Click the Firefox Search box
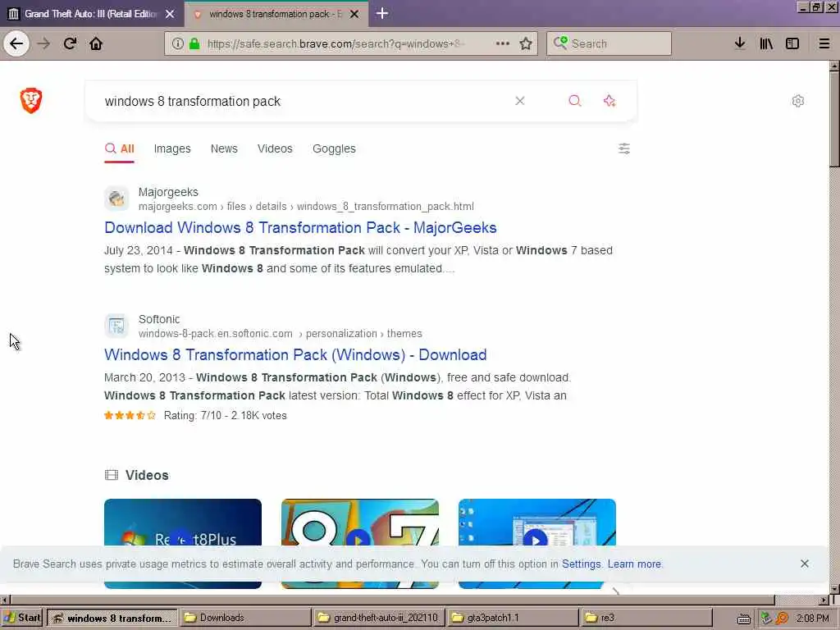840x630 pixels. pos(609,43)
